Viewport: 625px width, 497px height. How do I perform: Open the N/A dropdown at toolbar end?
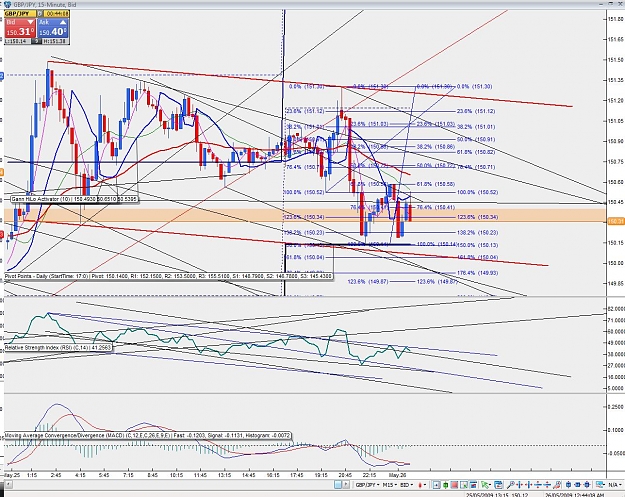pyautogui.click(x=615, y=485)
